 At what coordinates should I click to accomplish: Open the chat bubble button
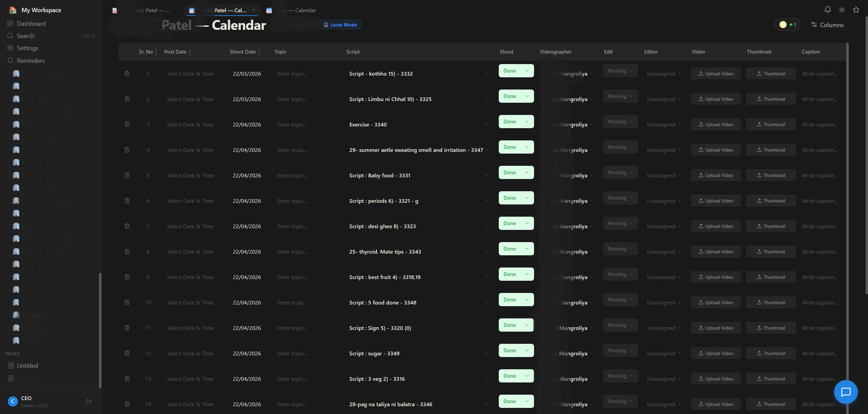coord(846,392)
